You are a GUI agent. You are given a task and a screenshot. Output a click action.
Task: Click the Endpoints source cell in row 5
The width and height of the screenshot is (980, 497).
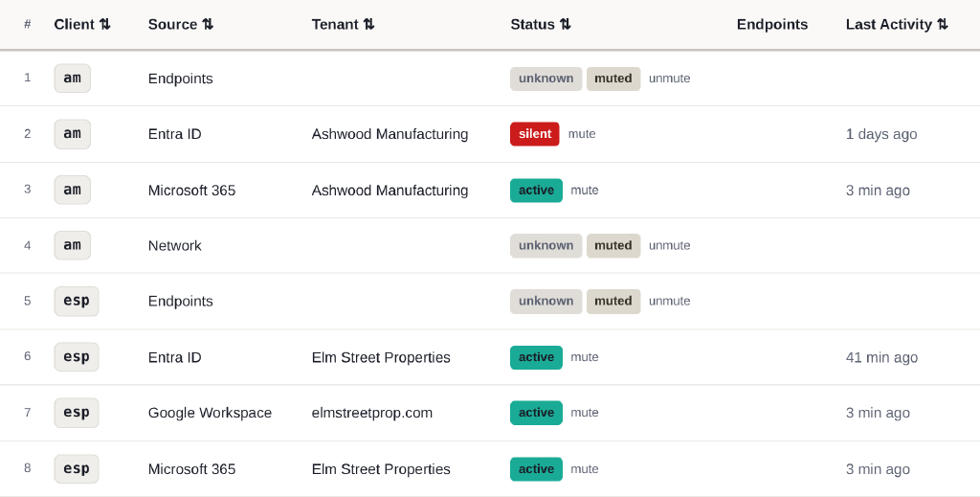tap(181, 302)
